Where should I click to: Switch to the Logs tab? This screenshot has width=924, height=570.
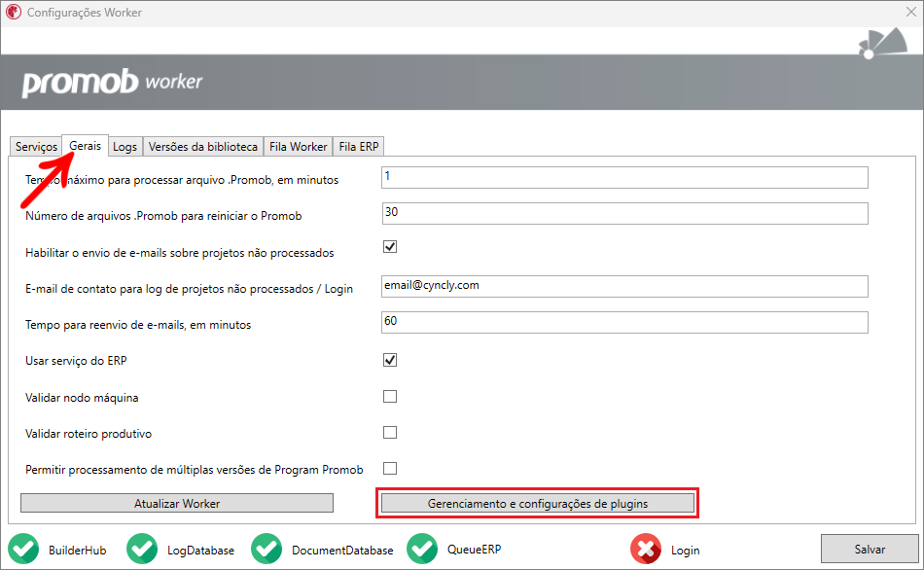(x=124, y=146)
